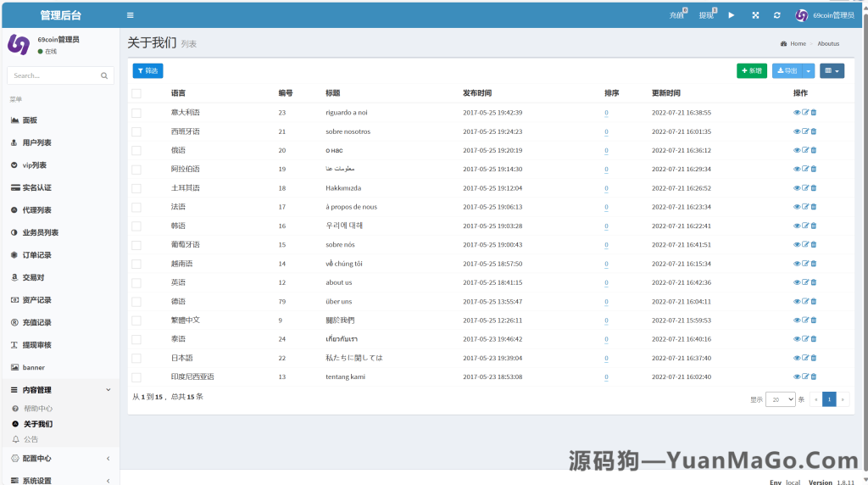Check the 意大利语 row checkbox
The height and width of the screenshot is (485, 868).
(136, 113)
